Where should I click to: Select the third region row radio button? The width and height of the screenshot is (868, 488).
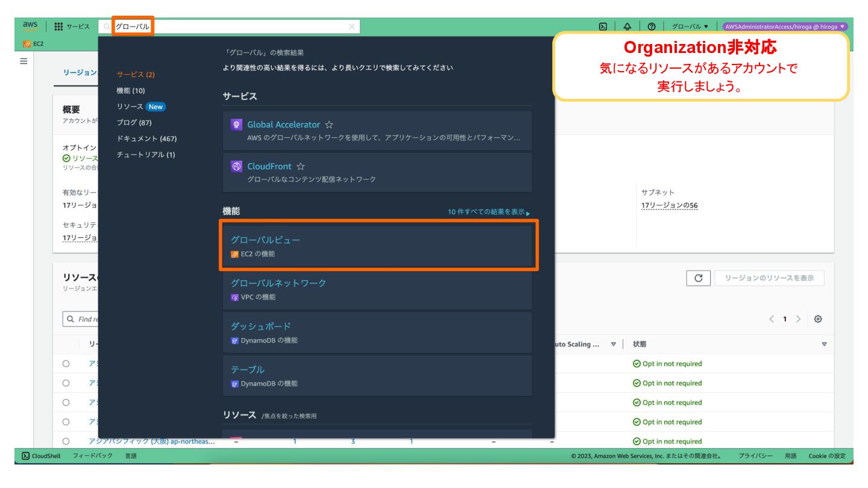[66, 402]
